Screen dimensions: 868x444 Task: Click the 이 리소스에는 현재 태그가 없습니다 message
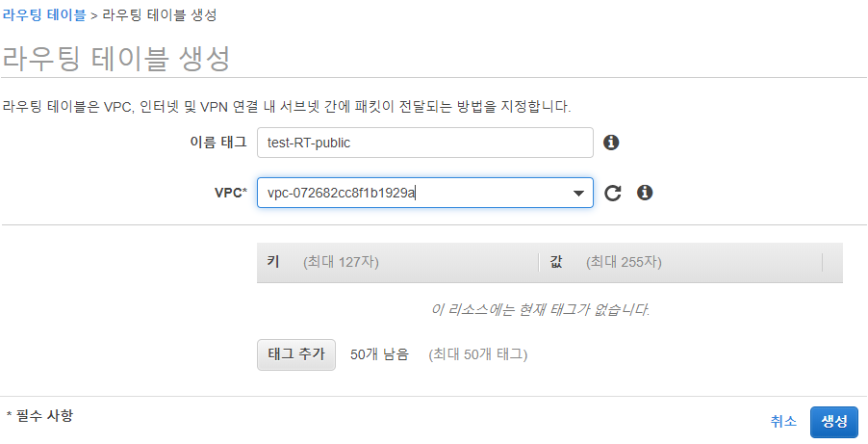pyautogui.click(x=540, y=309)
